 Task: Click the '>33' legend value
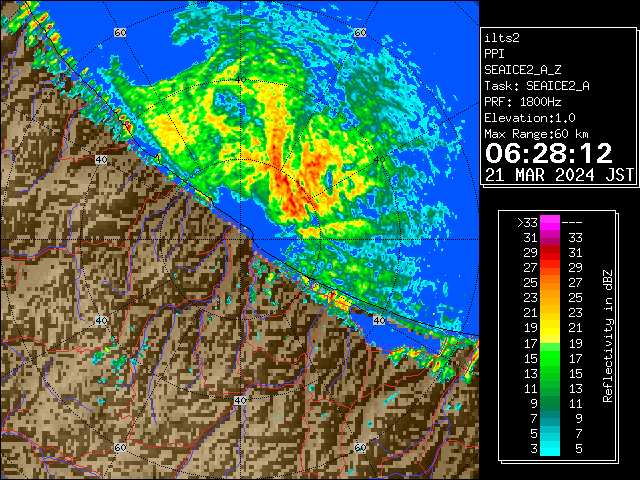point(527,223)
